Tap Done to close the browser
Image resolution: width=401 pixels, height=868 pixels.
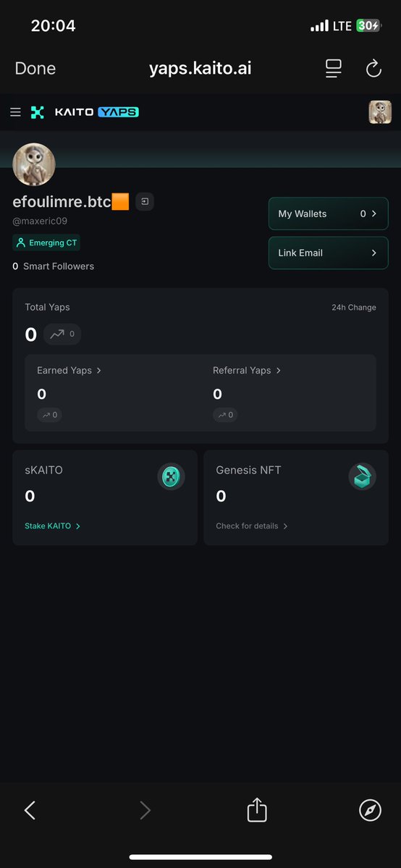35,69
